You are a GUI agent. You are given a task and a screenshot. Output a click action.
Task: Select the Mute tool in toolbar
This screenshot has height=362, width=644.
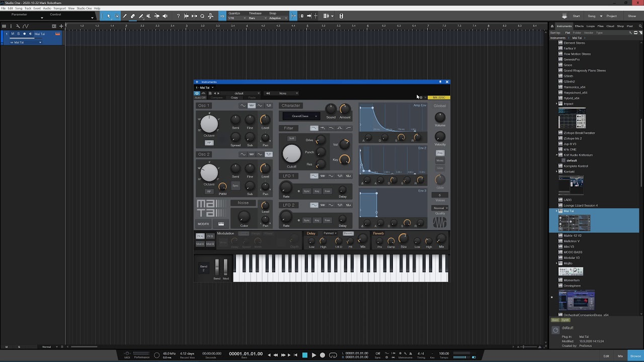[148, 16]
